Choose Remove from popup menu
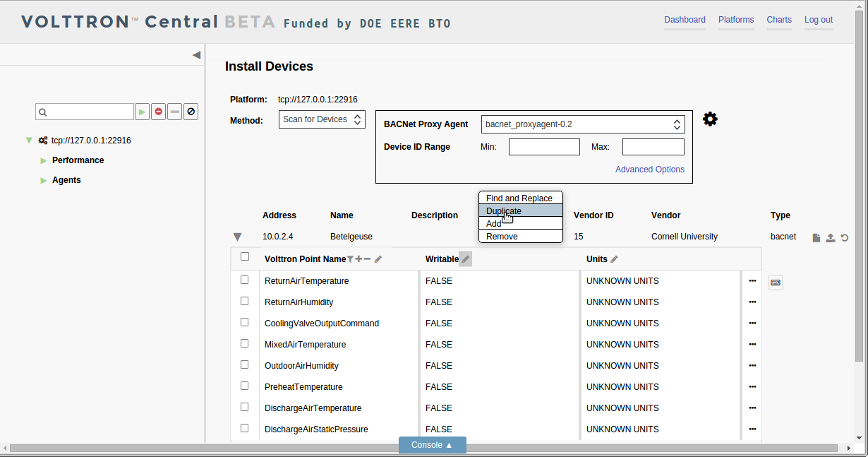The height and width of the screenshot is (457, 868). coord(521,237)
